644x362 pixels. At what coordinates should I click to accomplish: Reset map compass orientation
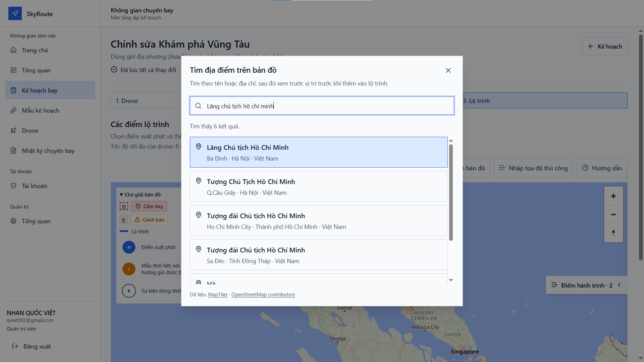[613, 233]
